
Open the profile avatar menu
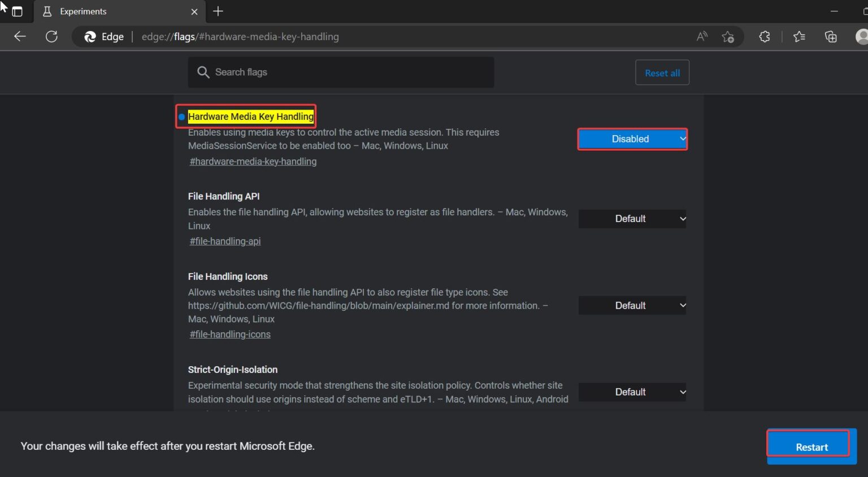[861, 36]
